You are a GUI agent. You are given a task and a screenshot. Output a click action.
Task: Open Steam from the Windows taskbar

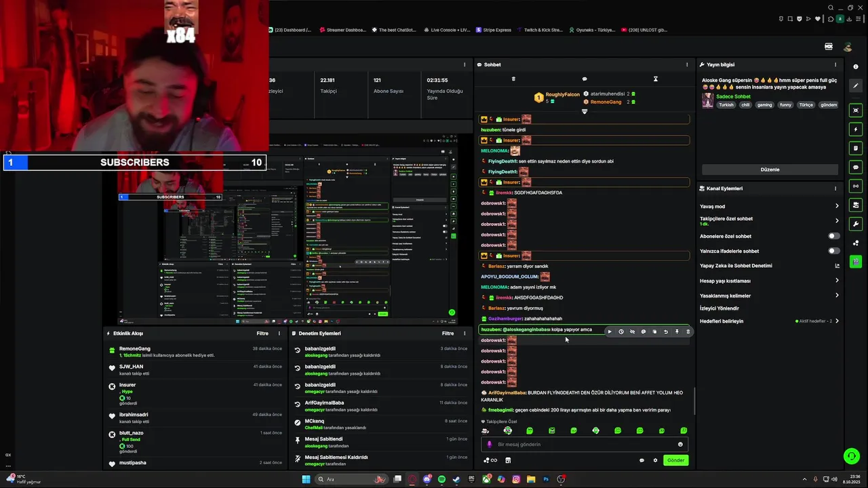456,479
